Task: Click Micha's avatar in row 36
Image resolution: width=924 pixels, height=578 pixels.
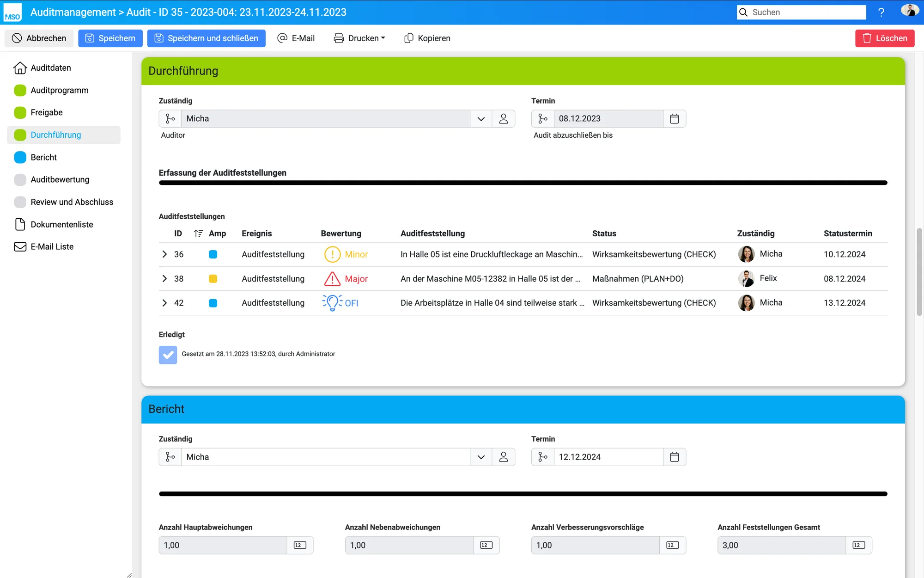Action: tap(746, 254)
